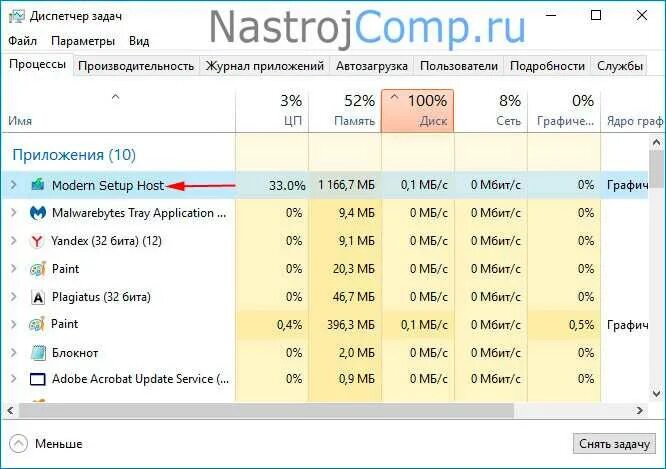Expand the Paint 20,3 МБ row
This screenshot has width=666, height=469.
coord(14,269)
